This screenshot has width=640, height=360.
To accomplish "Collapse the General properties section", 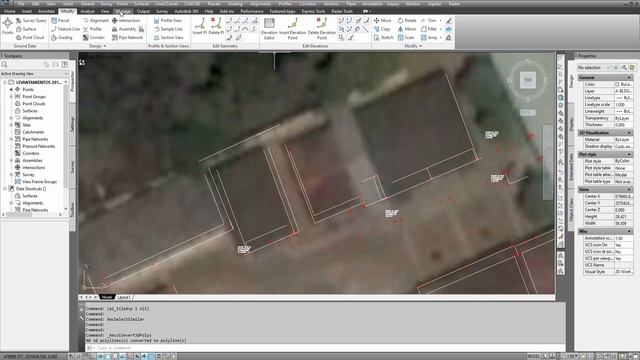I will [x=629, y=78].
